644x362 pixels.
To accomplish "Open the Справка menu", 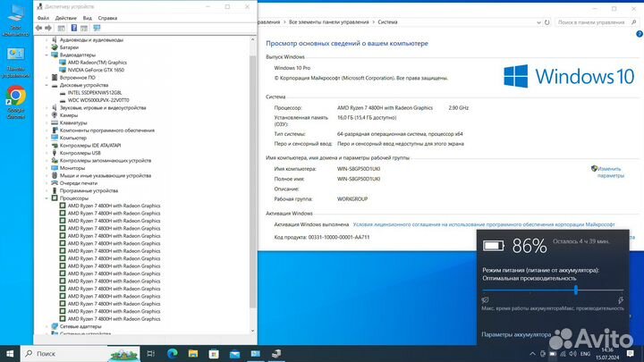I will pos(107,18).
